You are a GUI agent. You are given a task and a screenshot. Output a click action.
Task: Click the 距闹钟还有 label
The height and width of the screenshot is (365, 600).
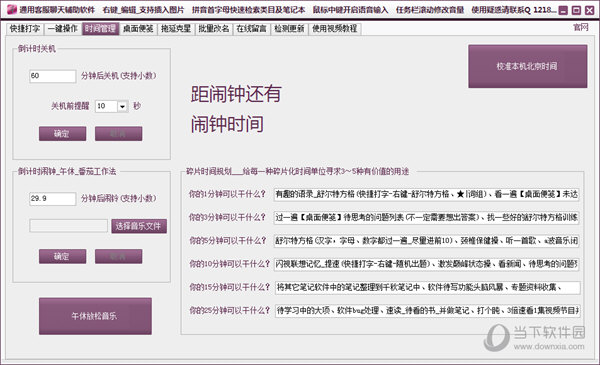[236, 94]
